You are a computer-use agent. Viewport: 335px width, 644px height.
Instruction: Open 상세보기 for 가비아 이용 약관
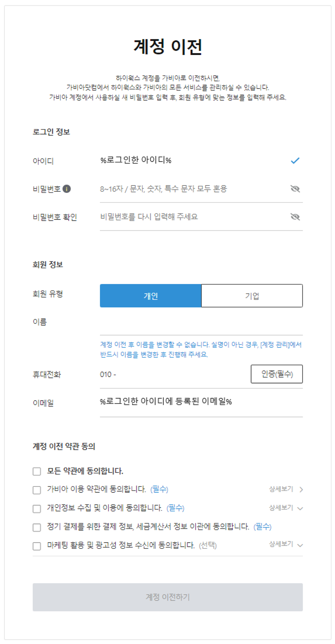[x=286, y=489]
